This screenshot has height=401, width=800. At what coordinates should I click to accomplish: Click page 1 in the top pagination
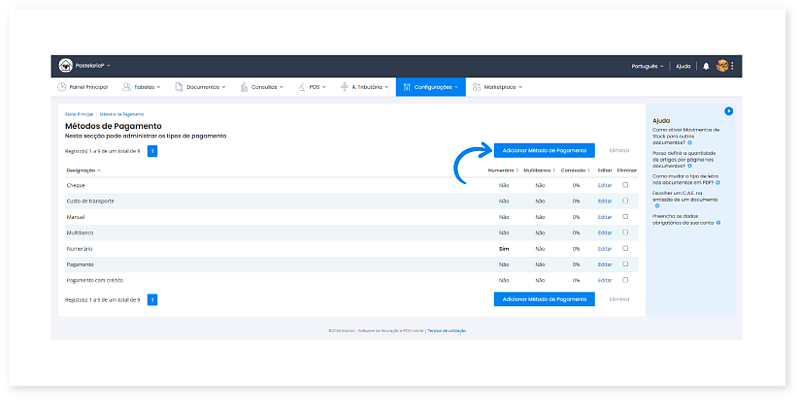(x=152, y=151)
